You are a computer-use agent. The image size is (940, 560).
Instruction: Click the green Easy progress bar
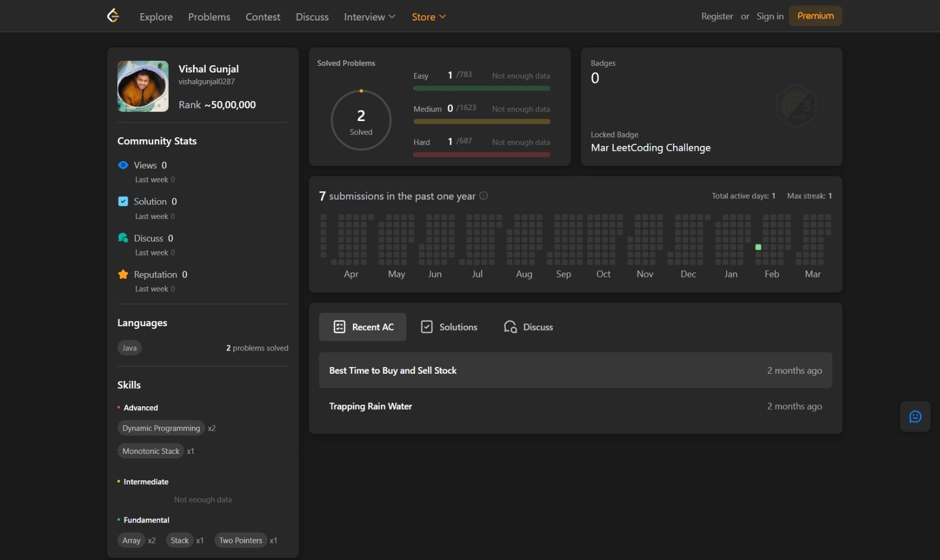click(x=482, y=88)
